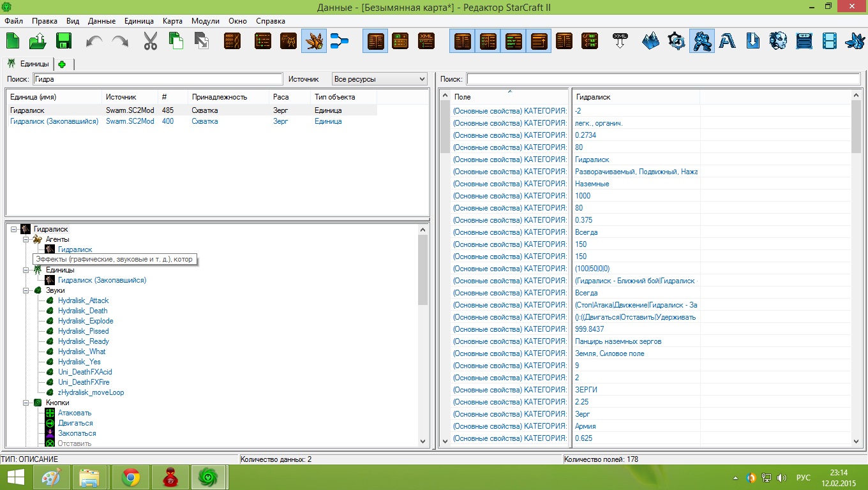Viewport: 868px width, 490px height.
Task: Sort by the 'Единица (имя)' column header
Action: click(x=54, y=97)
